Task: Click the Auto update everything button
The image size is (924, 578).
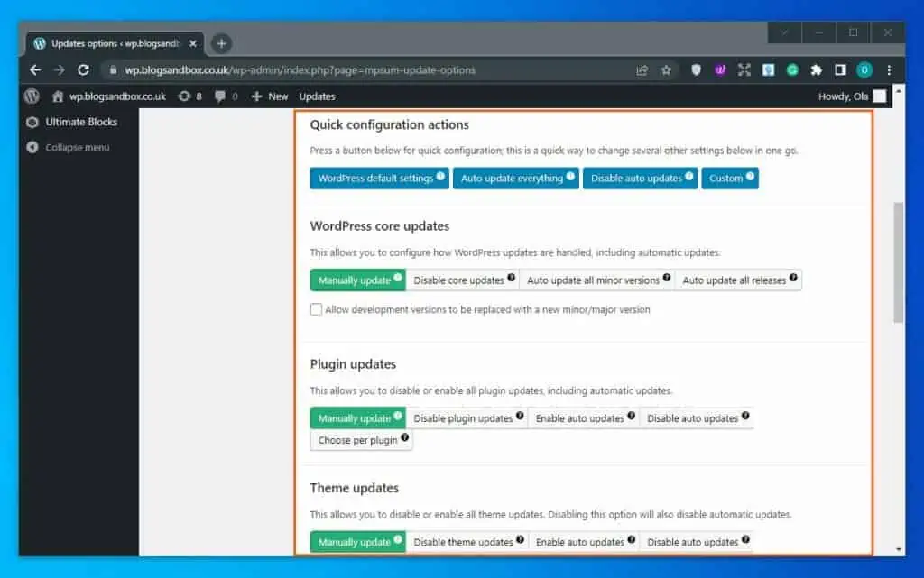Action: (515, 179)
